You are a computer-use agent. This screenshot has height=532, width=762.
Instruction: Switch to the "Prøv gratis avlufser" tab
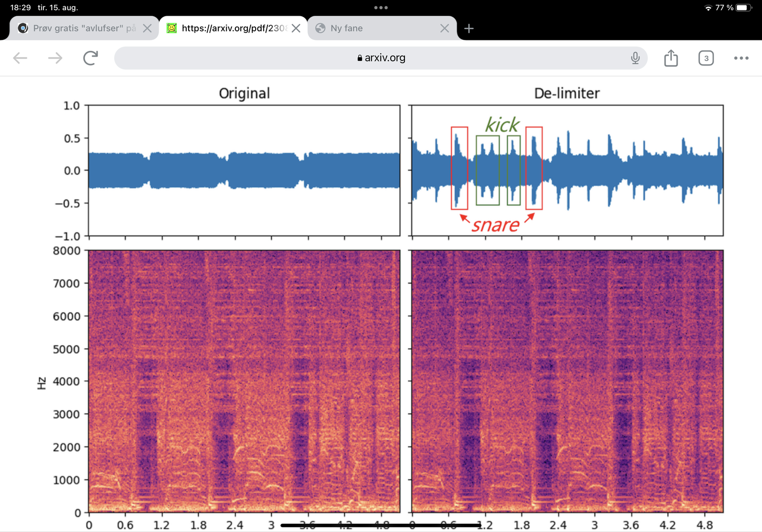point(84,28)
